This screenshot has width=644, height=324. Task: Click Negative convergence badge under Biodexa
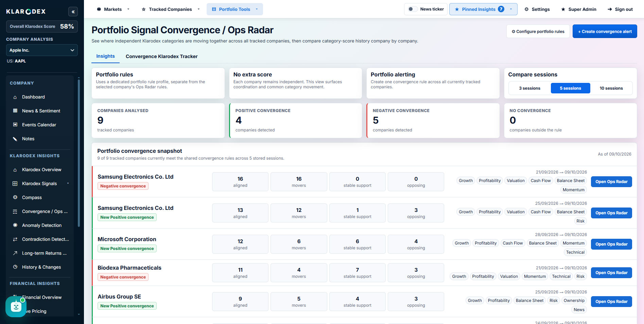(x=123, y=277)
